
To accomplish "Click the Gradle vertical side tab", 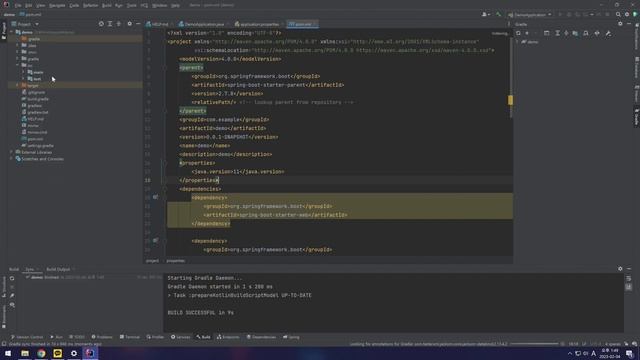I will pos(636,117).
